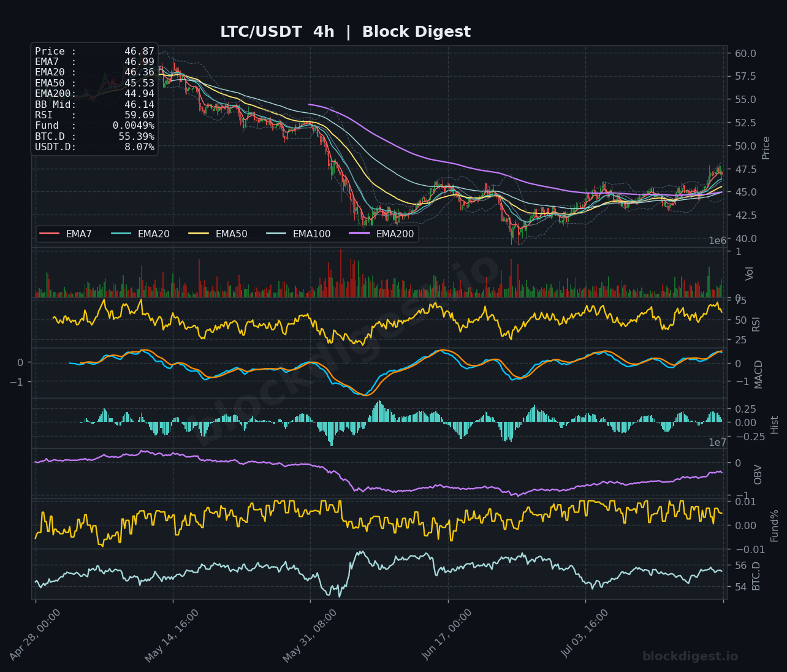Click the Vol axis label
787x672 pixels.
pos(750,273)
